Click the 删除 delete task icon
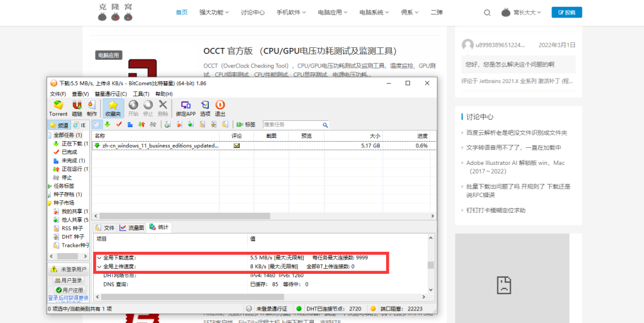644x323 pixels. [x=163, y=108]
